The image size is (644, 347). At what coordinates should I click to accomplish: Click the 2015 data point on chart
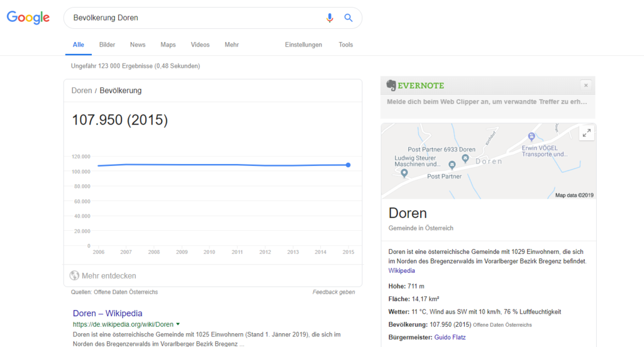pos(348,165)
